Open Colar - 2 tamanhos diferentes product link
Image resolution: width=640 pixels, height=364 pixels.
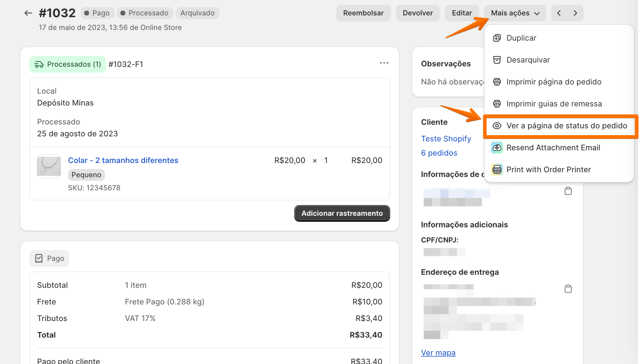point(123,160)
